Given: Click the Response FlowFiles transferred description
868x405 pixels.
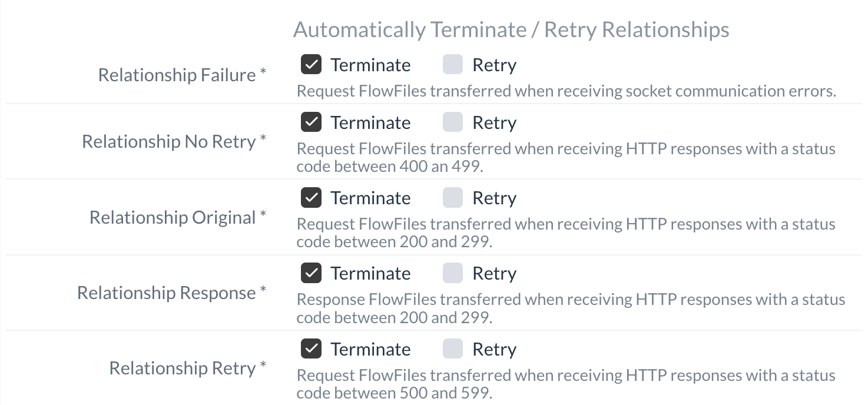Looking at the screenshot, I should click(571, 308).
